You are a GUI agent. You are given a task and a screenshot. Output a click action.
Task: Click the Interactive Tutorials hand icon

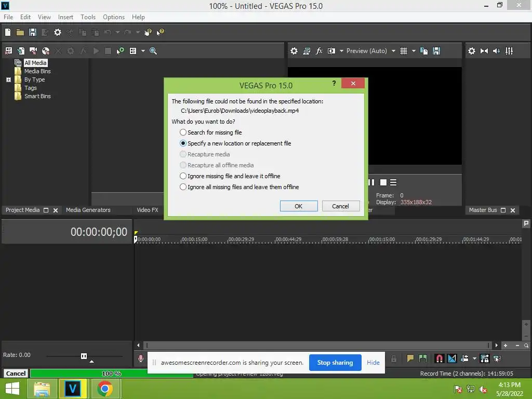(x=148, y=32)
